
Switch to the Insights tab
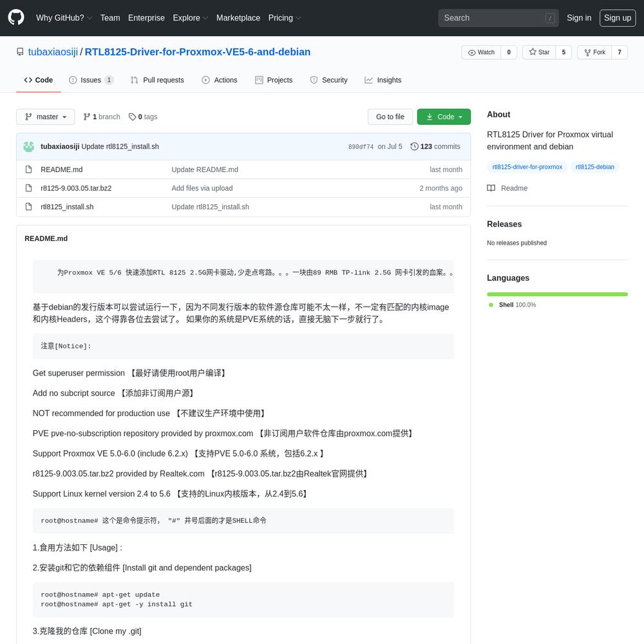pos(383,80)
